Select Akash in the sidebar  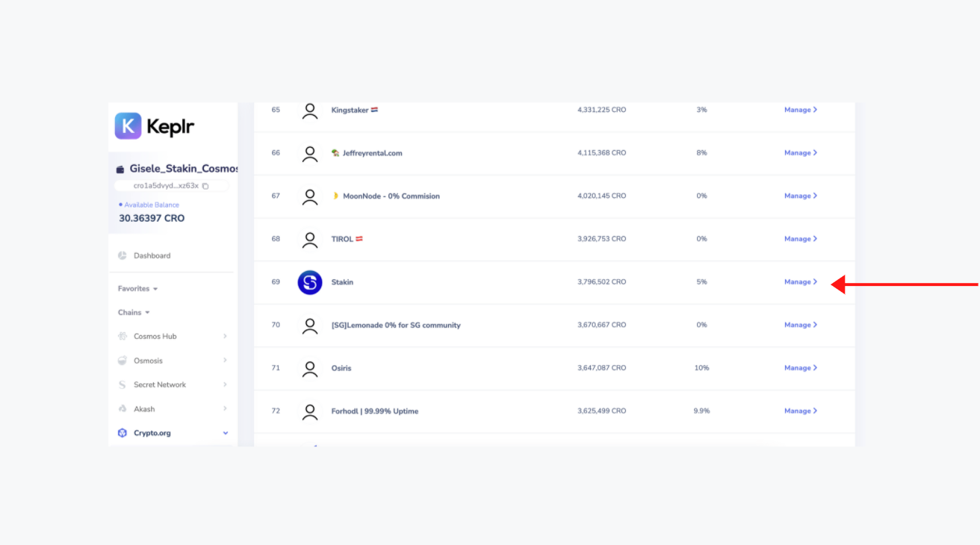[144, 409]
